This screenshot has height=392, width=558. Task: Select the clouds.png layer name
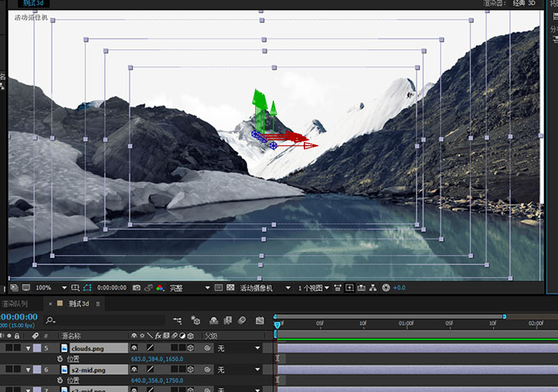88,349
